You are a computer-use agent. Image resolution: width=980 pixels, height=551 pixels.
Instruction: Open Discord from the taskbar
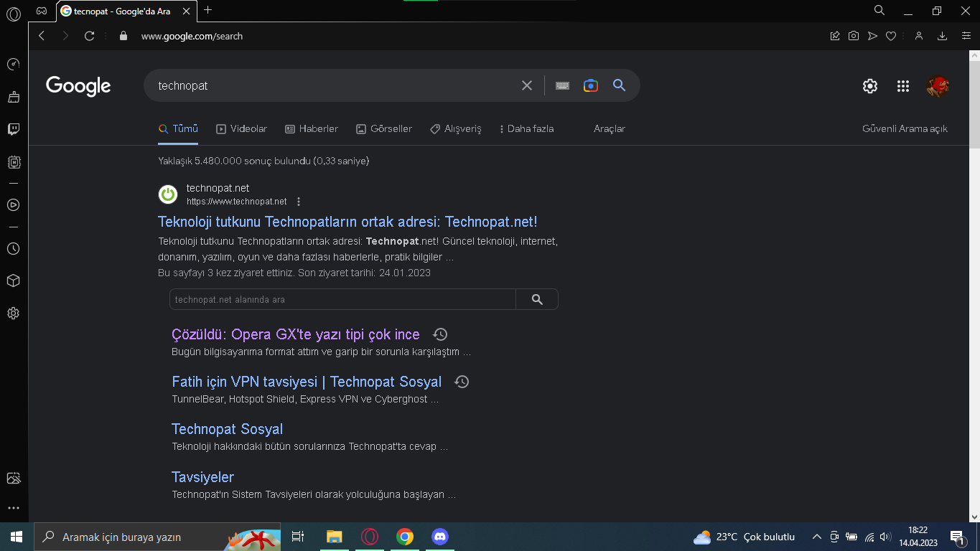440,537
